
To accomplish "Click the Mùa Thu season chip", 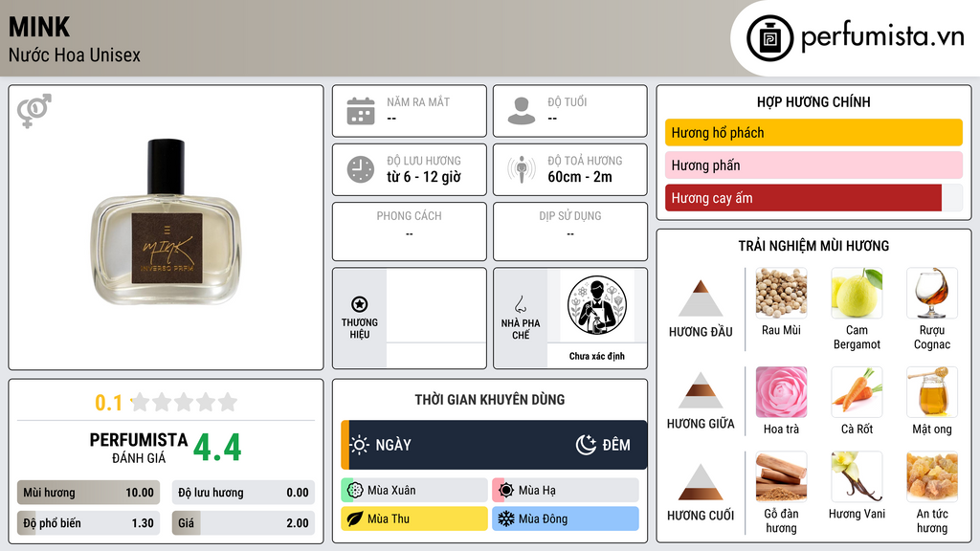I will click(x=414, y=518).
